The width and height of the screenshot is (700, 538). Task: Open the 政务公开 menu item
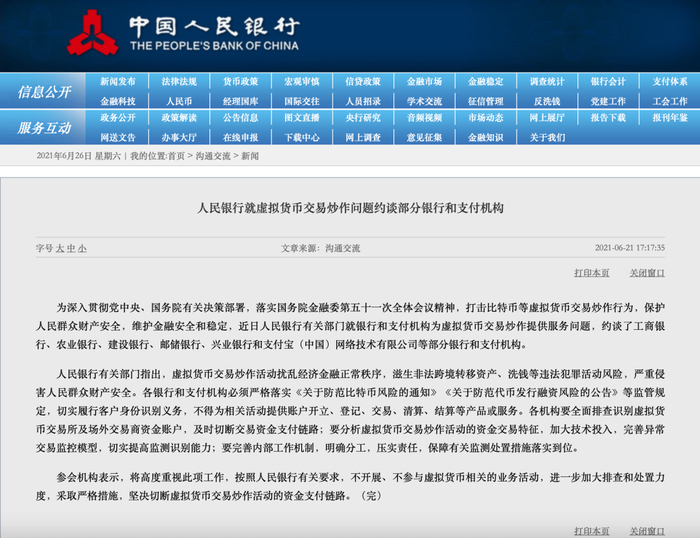tap(118, 117)
